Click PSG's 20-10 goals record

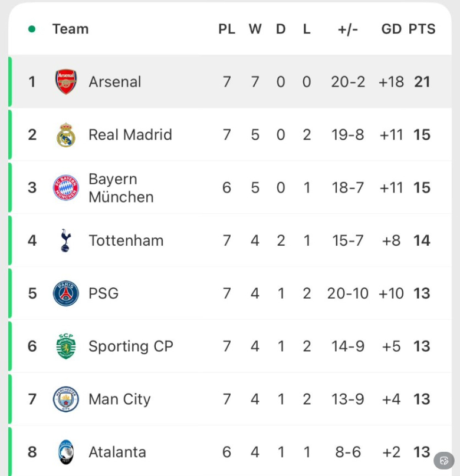click(348, 293)
